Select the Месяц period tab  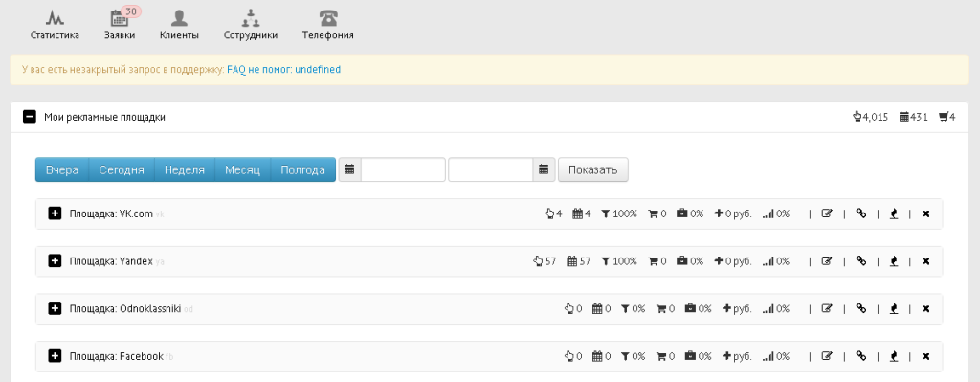click(x=242, y=169)
